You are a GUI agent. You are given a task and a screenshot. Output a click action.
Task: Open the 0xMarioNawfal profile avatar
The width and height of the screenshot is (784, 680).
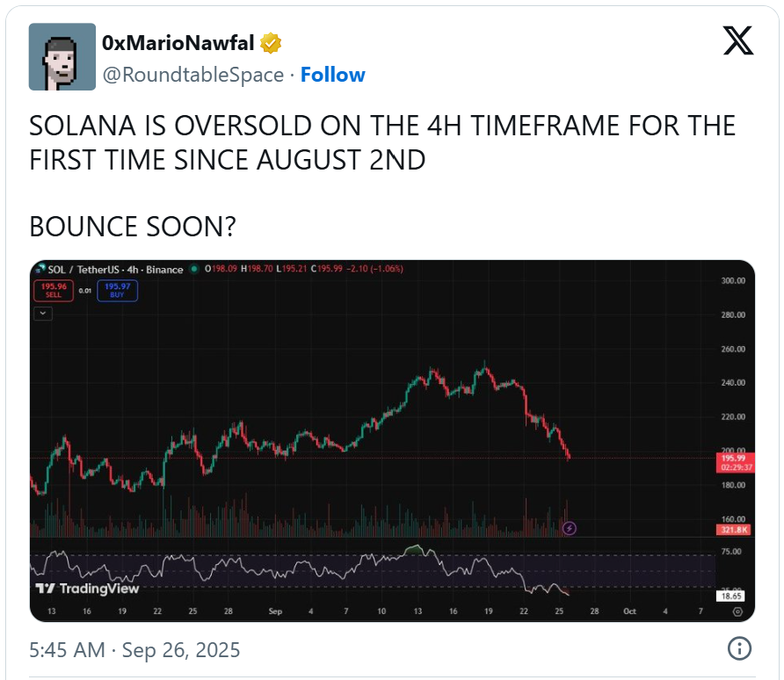62,57
